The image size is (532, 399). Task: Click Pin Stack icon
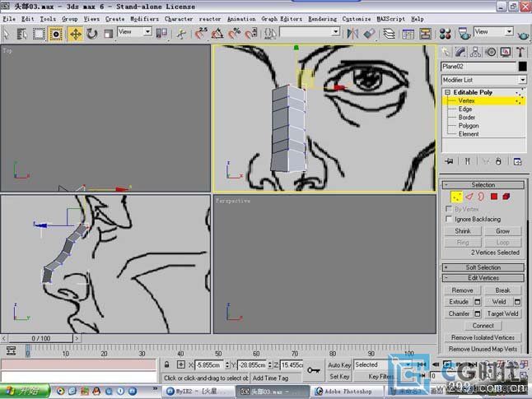point(450,161)
